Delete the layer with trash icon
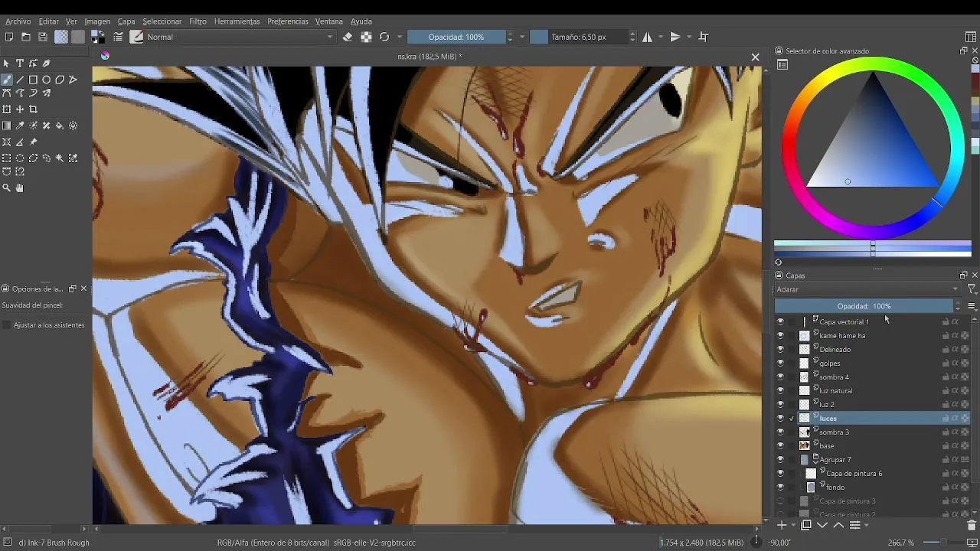The height and width of the screenshot is (551, 980). pyautogui.click(x=972, y=525)
